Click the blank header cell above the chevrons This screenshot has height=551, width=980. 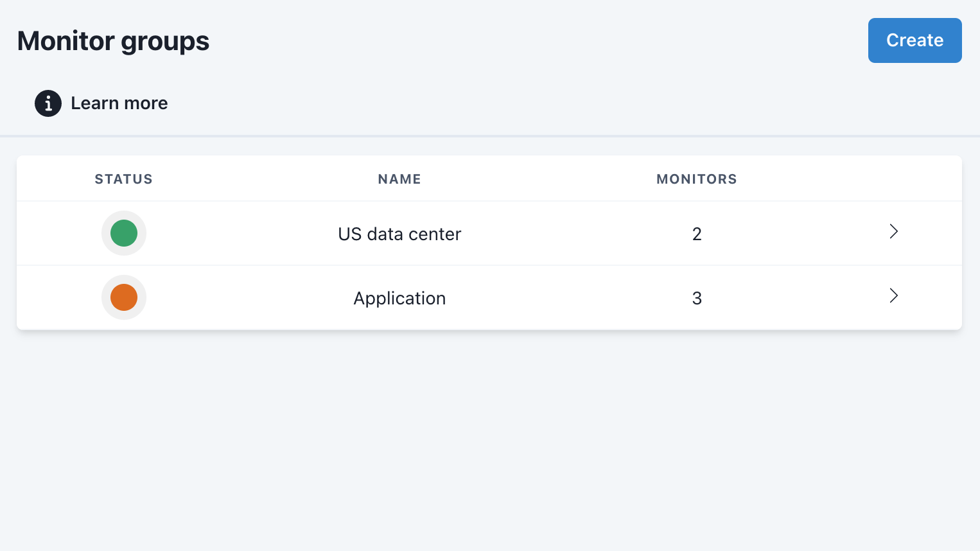click(893, 179)
